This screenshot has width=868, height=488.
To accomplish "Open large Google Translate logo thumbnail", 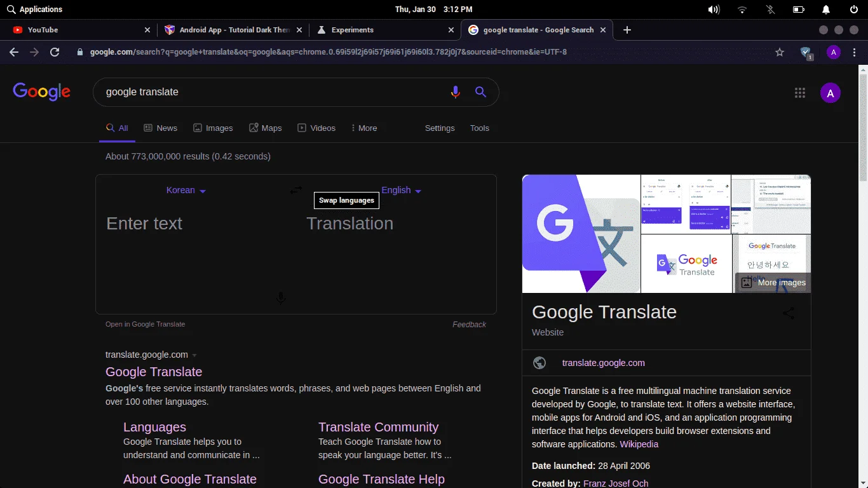I will (581, 234).
